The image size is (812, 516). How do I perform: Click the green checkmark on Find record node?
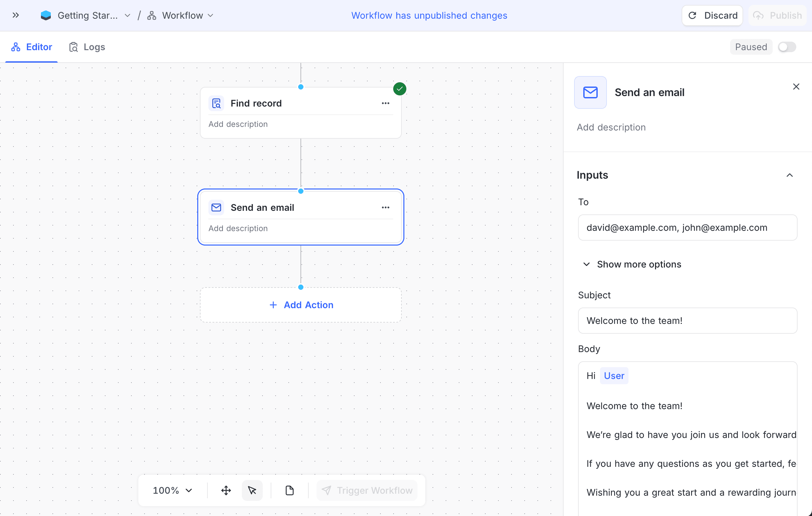(x=399, y=89)
